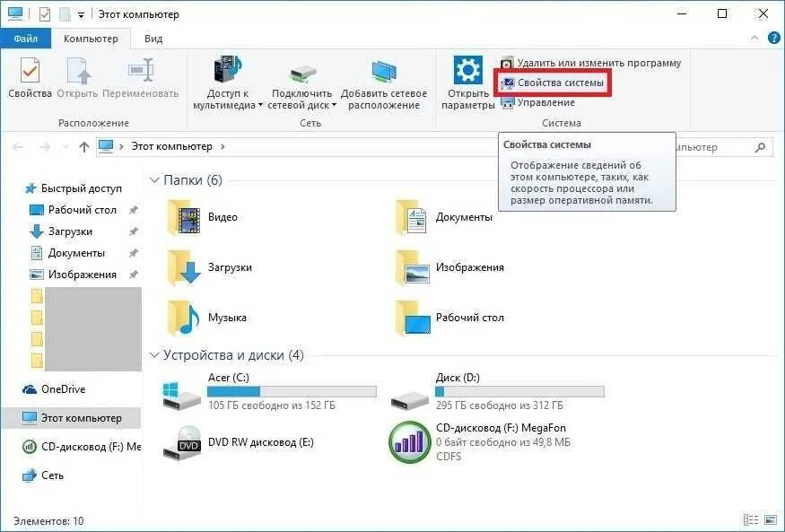The image size is (785, 532).
Task: Click Быстрый доступ in sidebar
Action: coord(74,188)
